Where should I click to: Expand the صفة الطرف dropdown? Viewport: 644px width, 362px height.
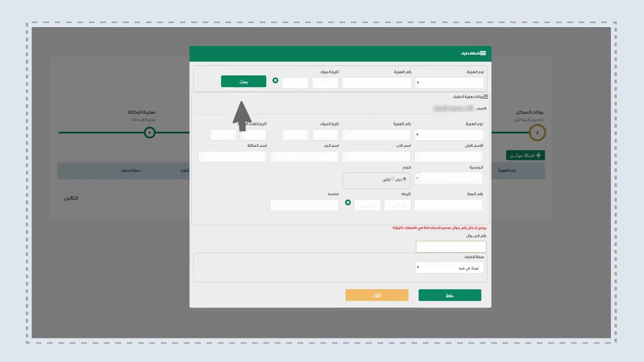[x=449, y=268]
